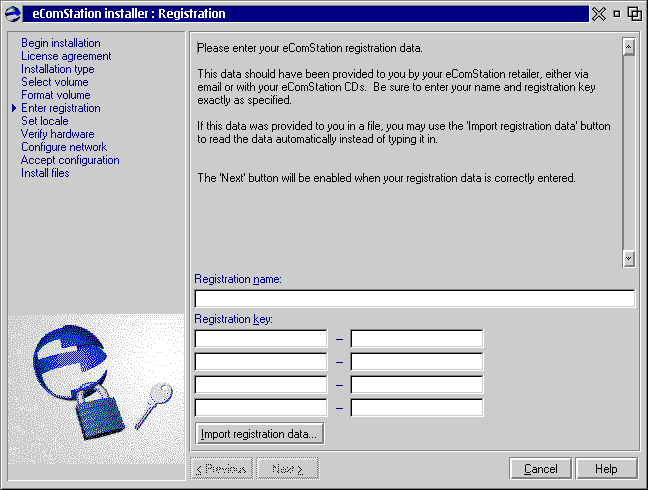The width and height of the screenshot is (648, 490).
Task: Select the Begin installation step
Action: point(61,43)
